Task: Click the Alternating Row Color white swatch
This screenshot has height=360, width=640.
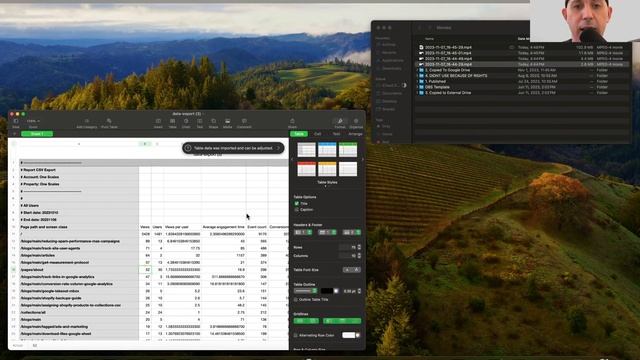Action: (348, 336)
